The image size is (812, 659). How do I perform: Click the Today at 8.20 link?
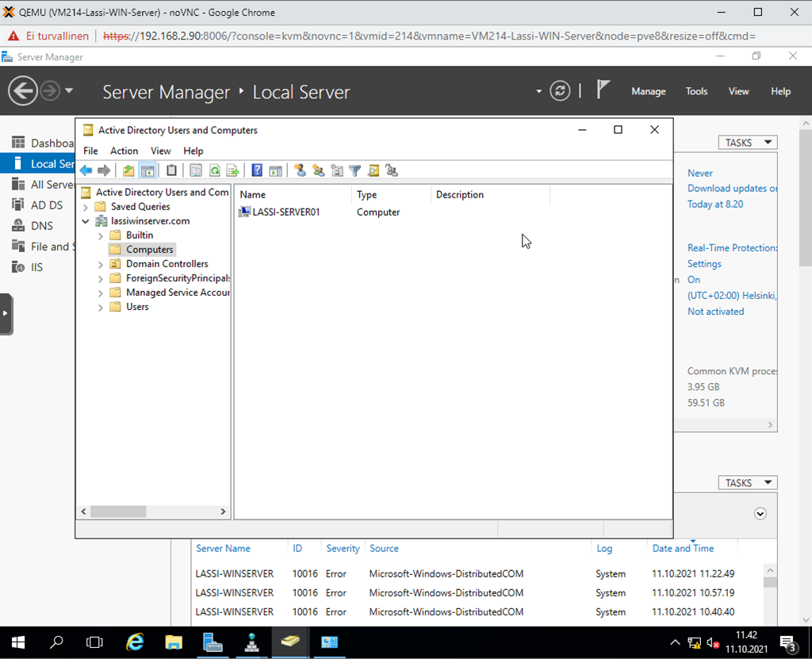point(715,204)
